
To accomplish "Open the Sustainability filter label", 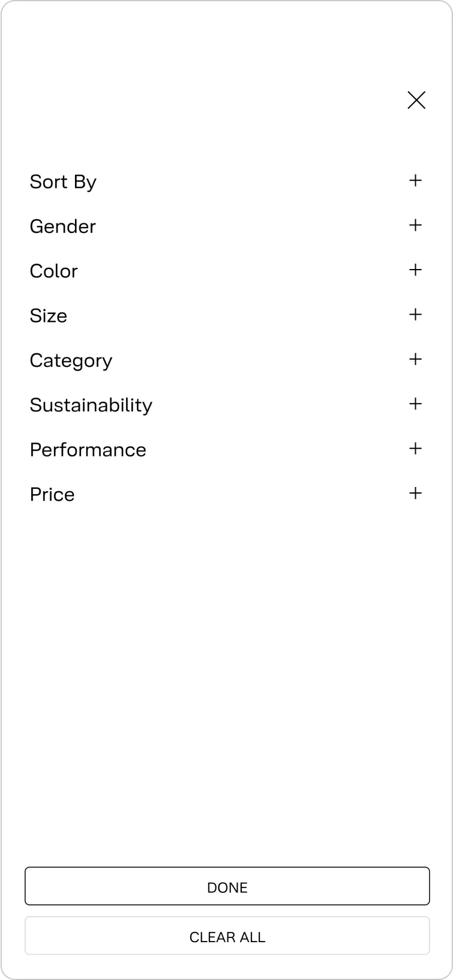I will pyautogui.click(x=91, y=405).
